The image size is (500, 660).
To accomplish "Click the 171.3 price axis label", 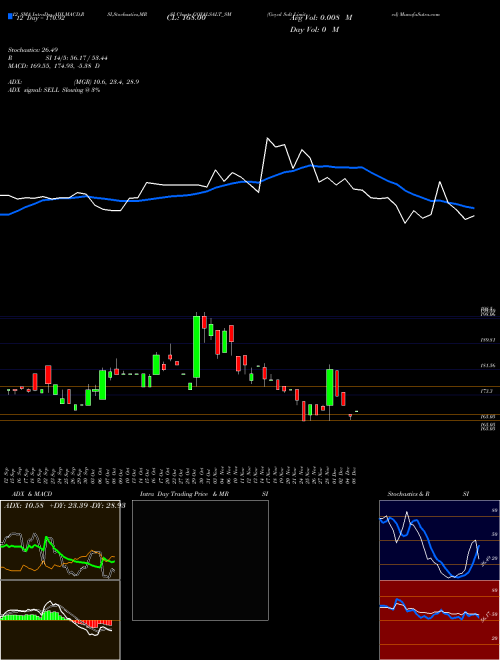I will click(x=486, y=391).
